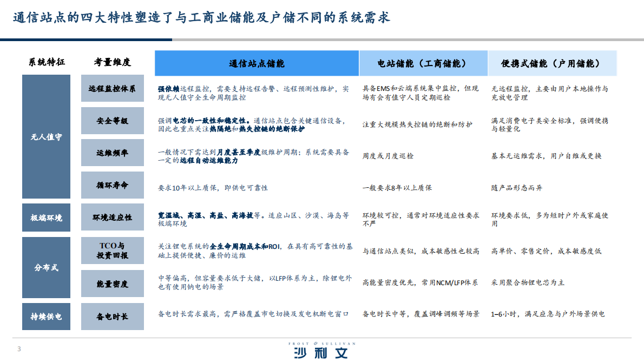
Task: Click the 随产品形态而异 cell
Action: (517, 188)
